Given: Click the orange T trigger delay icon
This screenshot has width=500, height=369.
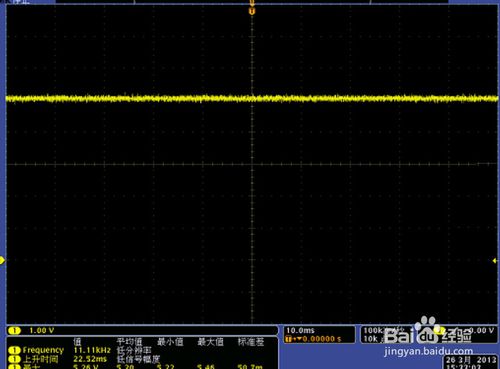Looking at the screenshot, I should tap(289, 339).
